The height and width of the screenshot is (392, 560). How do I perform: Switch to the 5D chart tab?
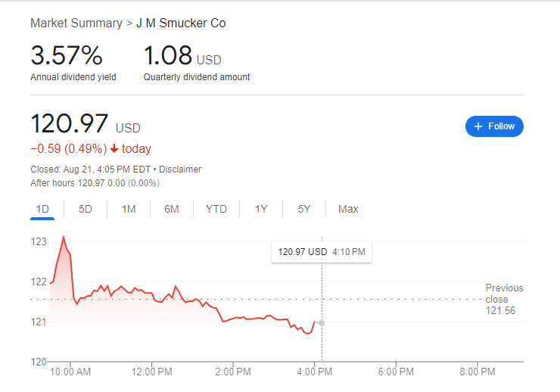coord(86,209)
